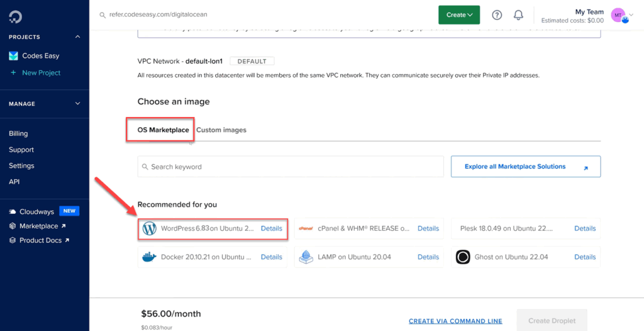Image resolution: width=644 pixels, height=331 pixels.
Task: Click New Project in the sidebar
Action: click(41, 73)
